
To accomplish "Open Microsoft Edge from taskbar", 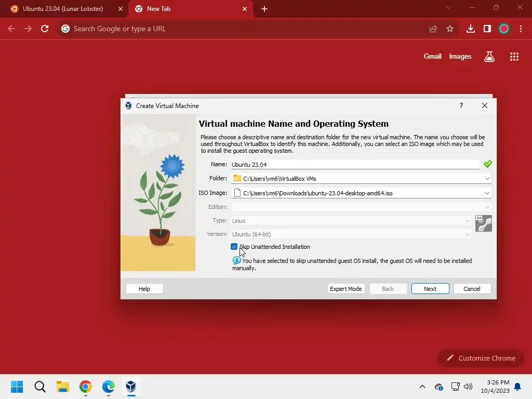I will tap(109, 387).
